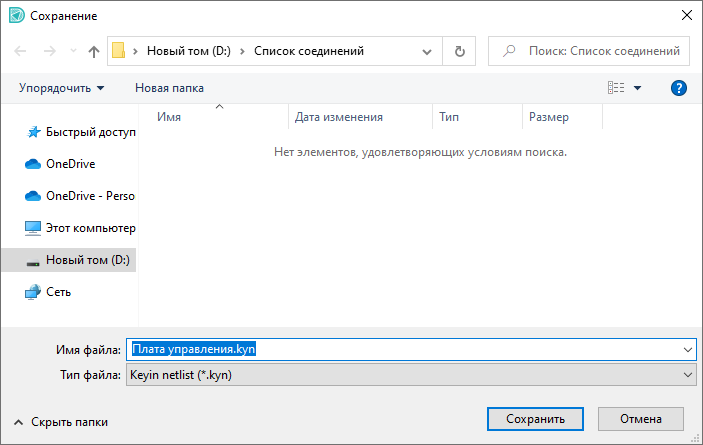Viewport: 703px width, 445px height.
Task: Sort by the Дата изменения column
Action: pos(339,117)
